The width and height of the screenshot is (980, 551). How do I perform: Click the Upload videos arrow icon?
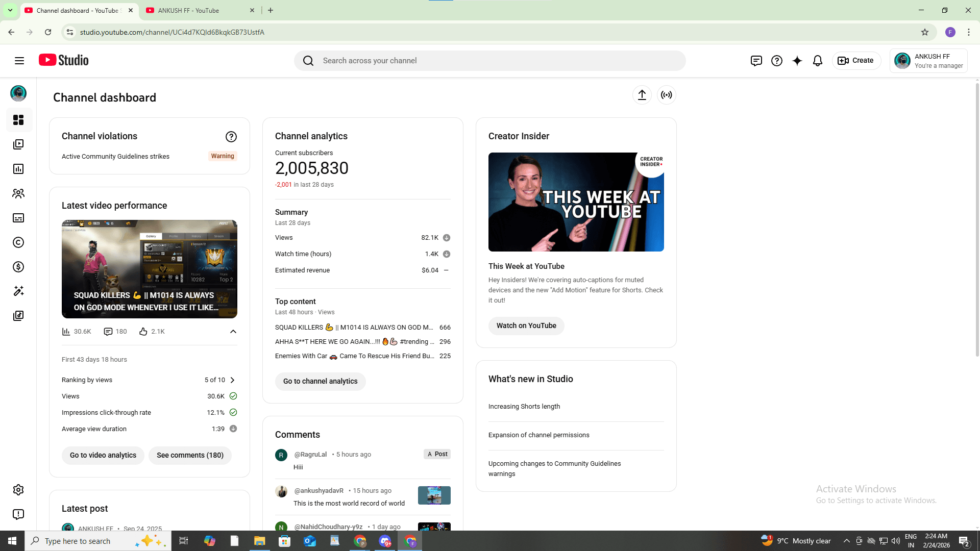pyautogui.click(x=642, y=95)
